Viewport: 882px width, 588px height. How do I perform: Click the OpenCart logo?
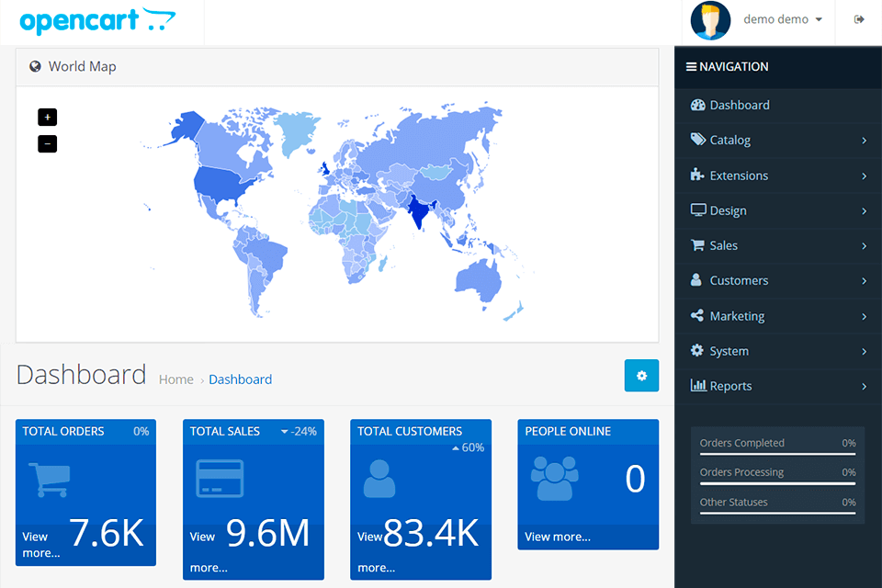[97, 20]
